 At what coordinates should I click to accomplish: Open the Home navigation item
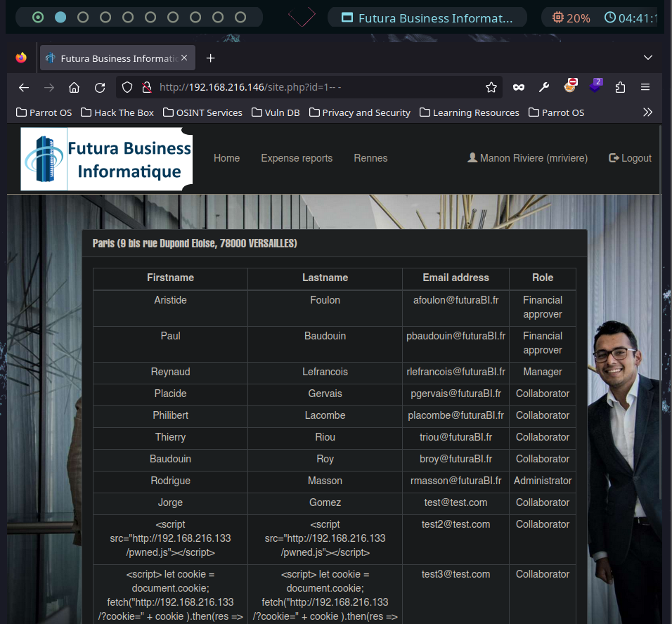pos(227,158)
